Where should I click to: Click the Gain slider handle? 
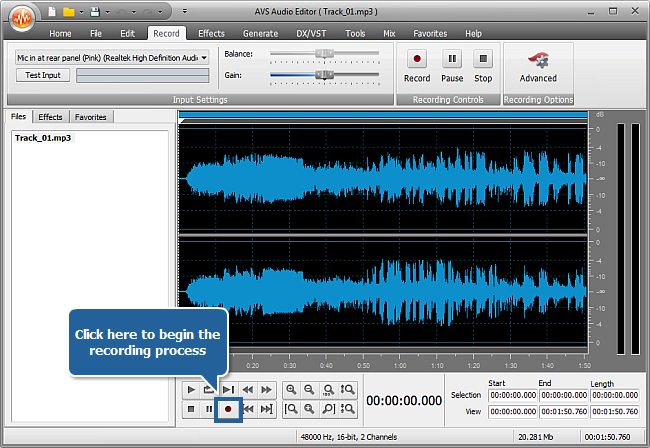point(325,75)
